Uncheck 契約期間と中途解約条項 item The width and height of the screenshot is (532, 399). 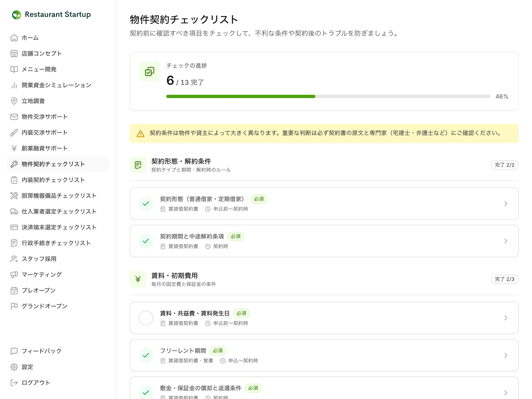[x=146, y=241]
